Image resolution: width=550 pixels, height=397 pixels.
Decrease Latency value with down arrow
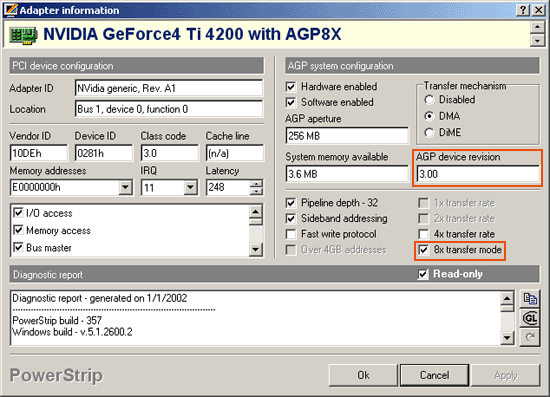coord(256,191)
